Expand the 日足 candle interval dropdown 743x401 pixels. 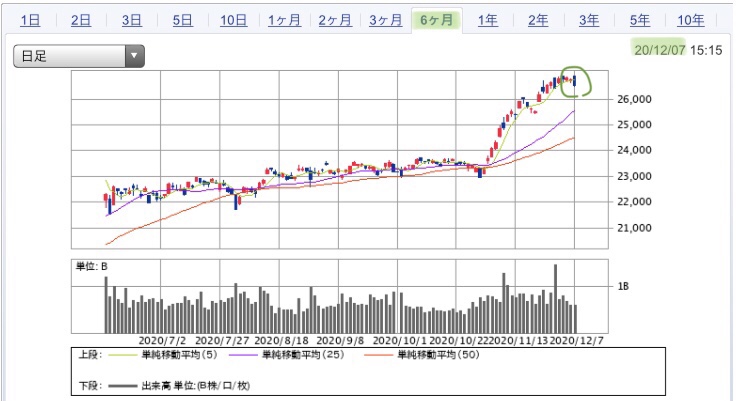[x=79, y=56]
